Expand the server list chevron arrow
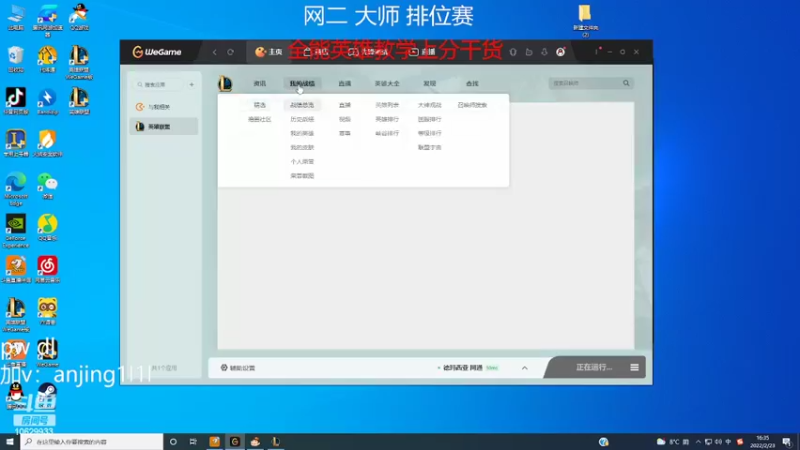Image resolution: width=800 pixels, height=450 pixels. click(524, 368)
